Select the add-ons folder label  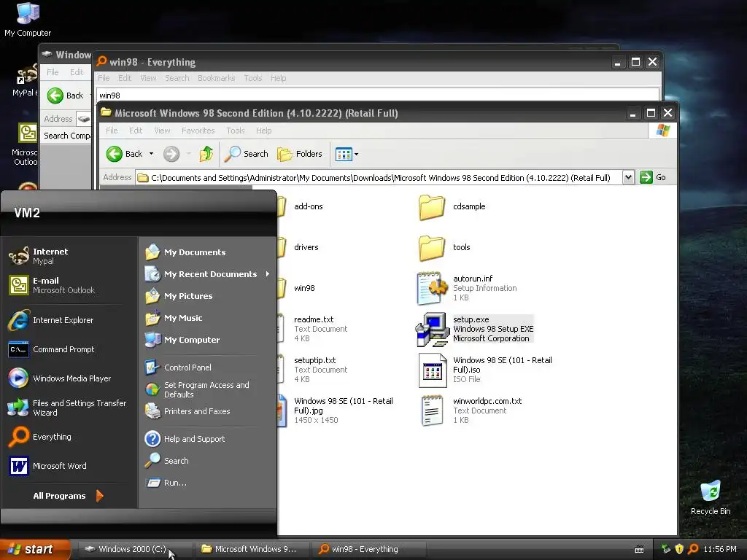coord(309,206)
